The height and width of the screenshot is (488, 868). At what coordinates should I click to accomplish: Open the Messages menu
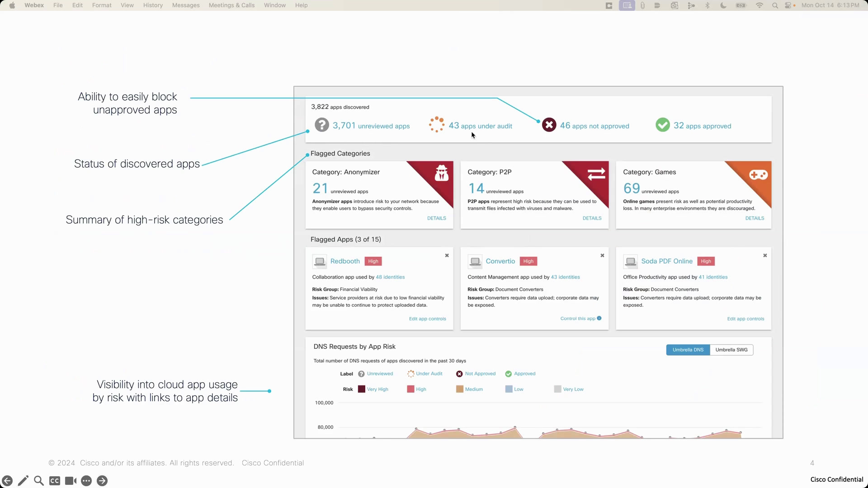point(186,5)
